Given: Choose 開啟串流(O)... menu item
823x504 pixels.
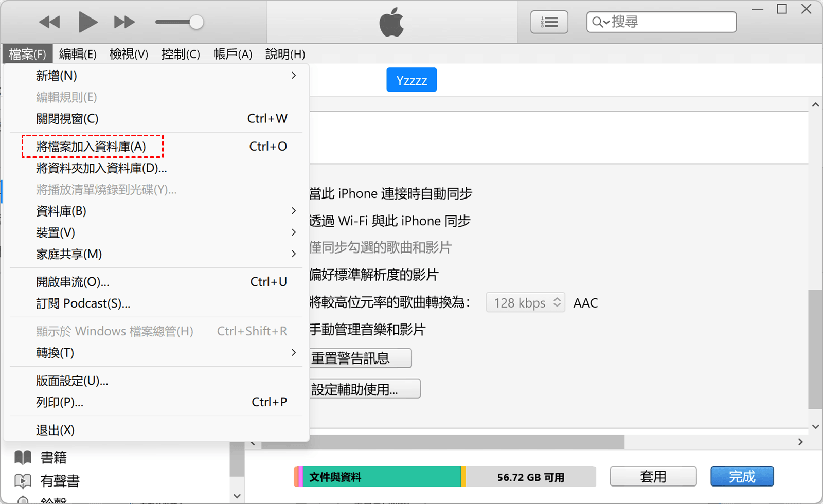Looking at the screenshot, I should point(156,282).
